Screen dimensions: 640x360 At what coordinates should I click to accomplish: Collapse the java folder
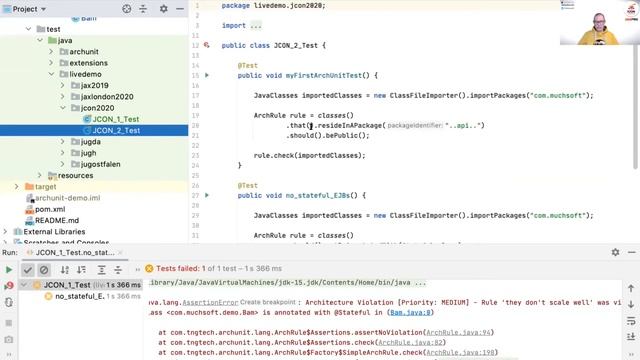pyautogui.click(x=40, y=40)
